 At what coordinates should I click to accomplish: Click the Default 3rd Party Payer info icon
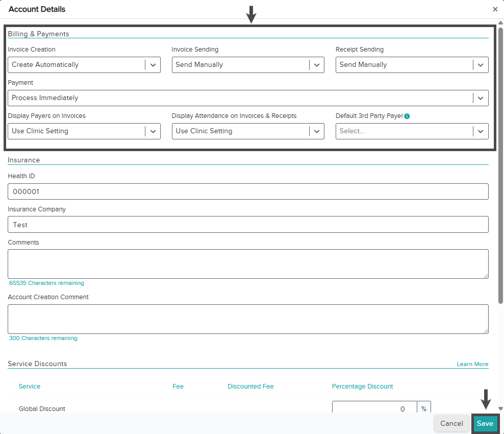[x=407, y=116]
